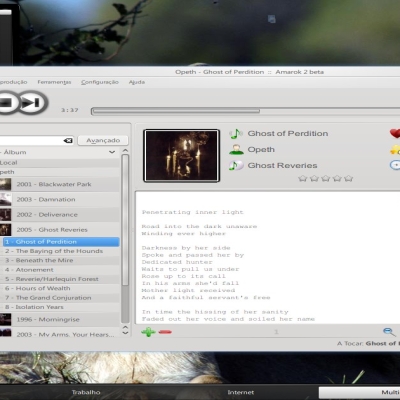This screenshot has height=400, width=400.
Task: Select track Beneath the Mire
Action: pos(61,260)
